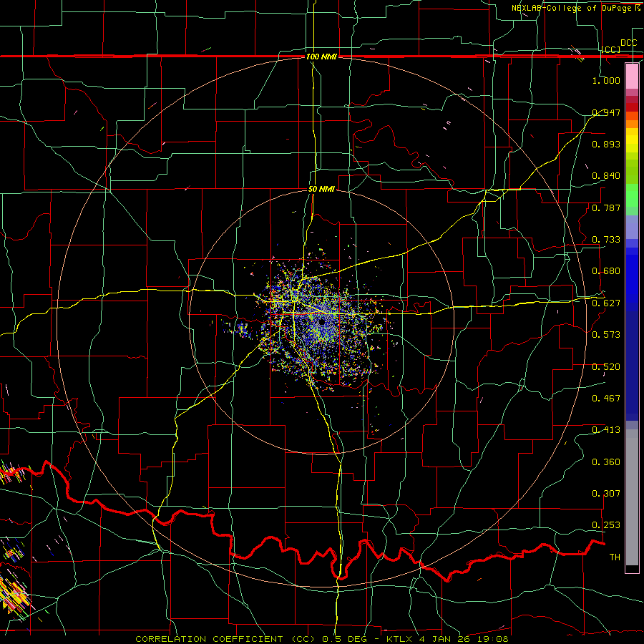644x644 pixels.
Task: Click the 1.000 value on the scale
Action: pyautogui.click(x=606, y=80)
